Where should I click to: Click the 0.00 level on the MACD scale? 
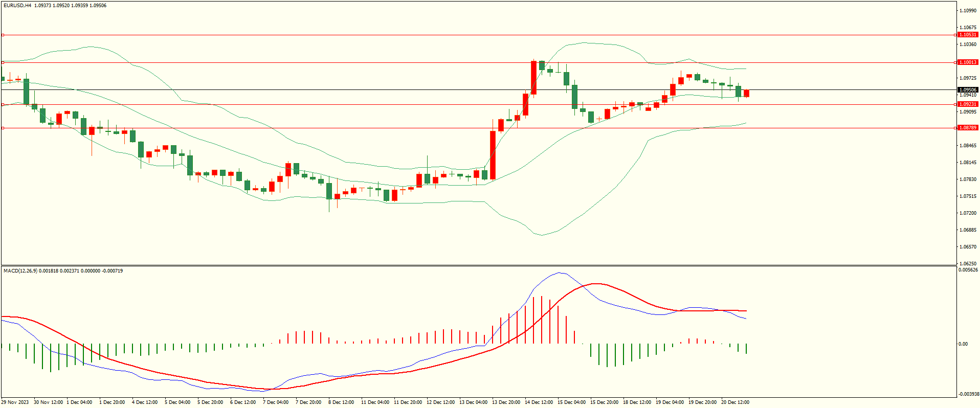(963, 344)
